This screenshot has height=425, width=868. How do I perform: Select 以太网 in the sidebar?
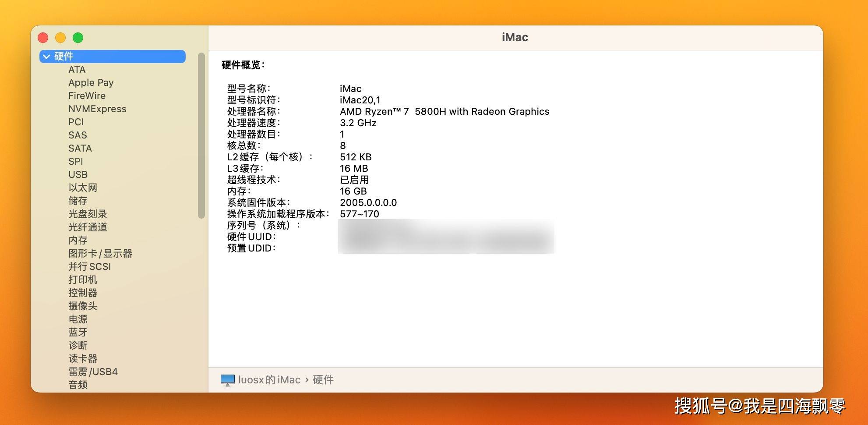tap(83, 188)
